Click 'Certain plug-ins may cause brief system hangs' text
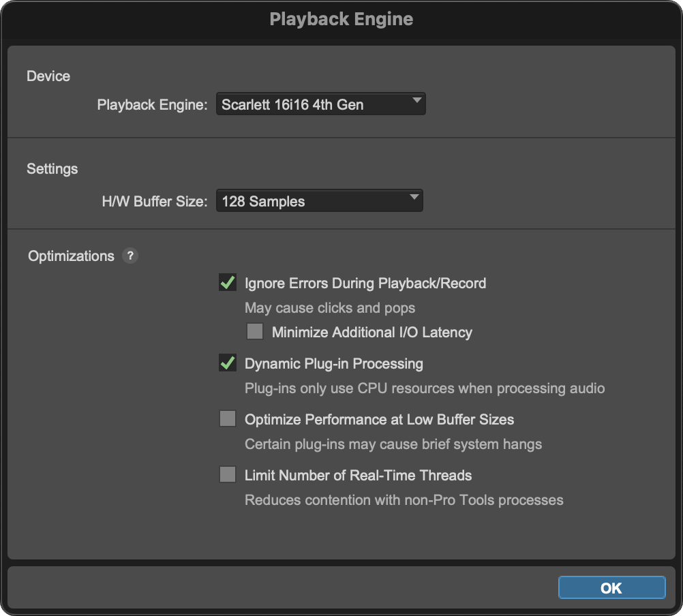The image size is (683, 616). pyautogui.click(x=393, y=444)
